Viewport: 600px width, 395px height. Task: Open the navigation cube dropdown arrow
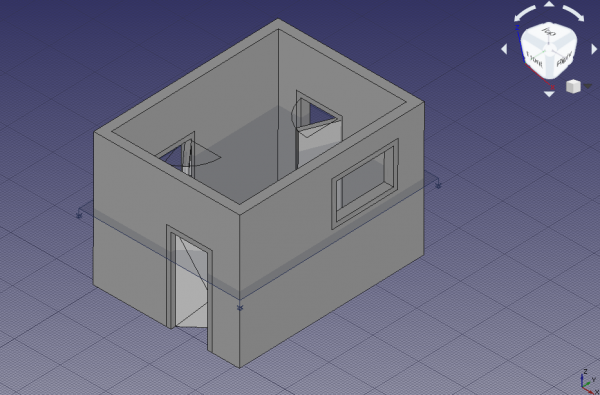tap(588, 87)
